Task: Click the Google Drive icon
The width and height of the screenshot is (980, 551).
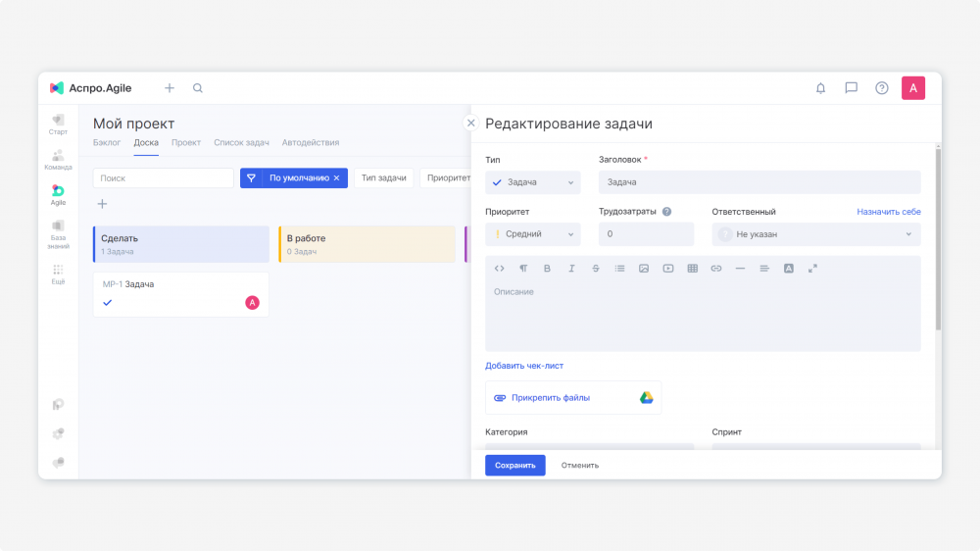Action: 646,398
